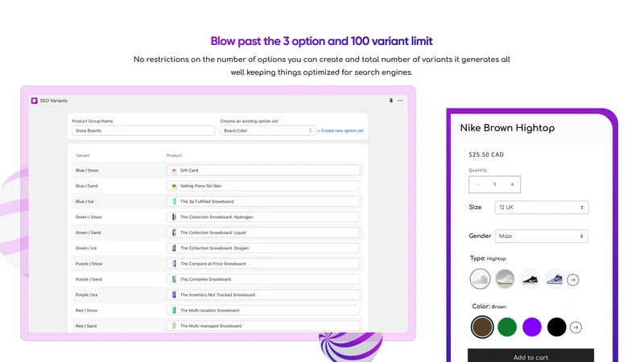Click the Hydrogen snowboard thumbnail icon

(x=174, y=217)
